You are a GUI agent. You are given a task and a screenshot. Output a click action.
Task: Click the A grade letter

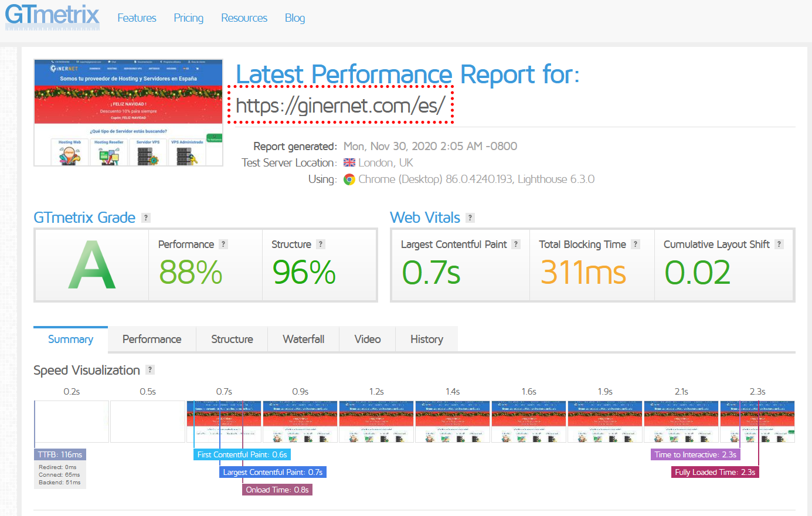[x=92, y=266]
